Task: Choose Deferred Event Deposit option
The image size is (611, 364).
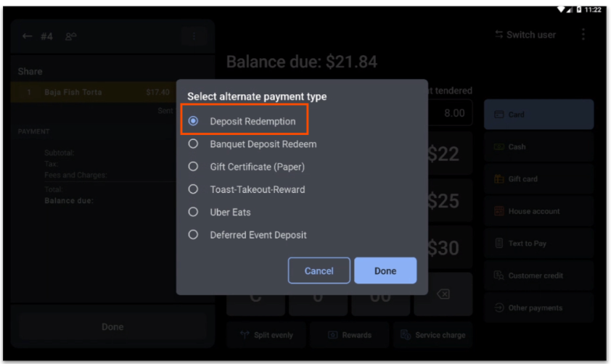Action: (193, 235)
